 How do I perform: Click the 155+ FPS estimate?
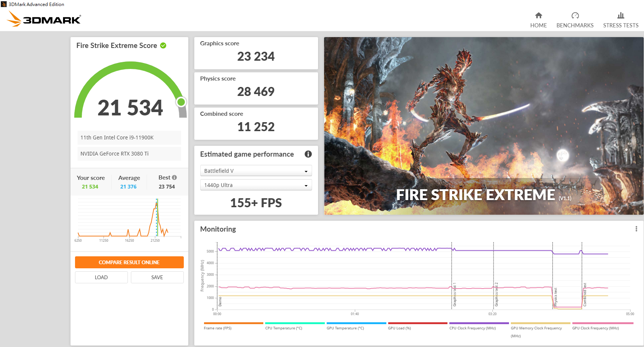(256, 203)
